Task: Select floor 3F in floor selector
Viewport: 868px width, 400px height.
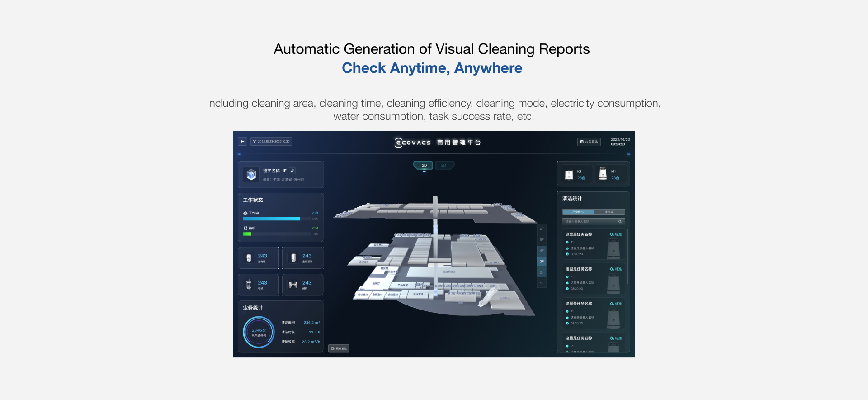Action: [x=542, y=262]
